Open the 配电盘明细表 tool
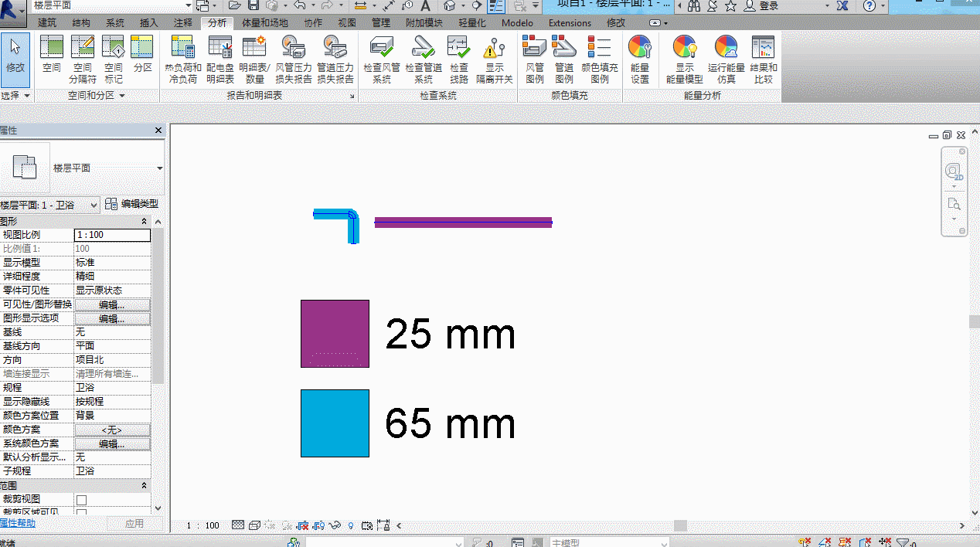980x547 pixels. (x=220, y=59)
